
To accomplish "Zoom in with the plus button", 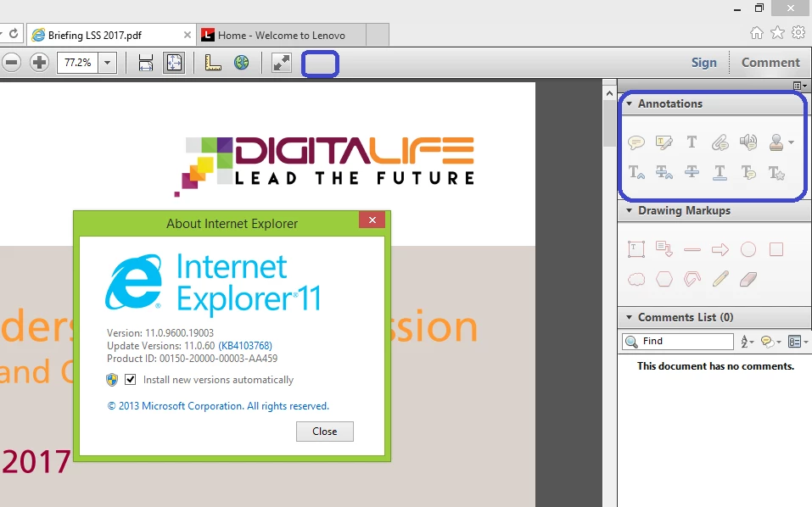I will pyautogui.click(x=39, y=63).
